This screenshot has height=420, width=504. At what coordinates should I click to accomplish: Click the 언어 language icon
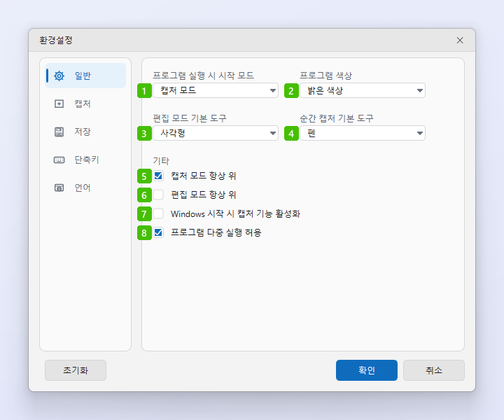tap(59, 188)
